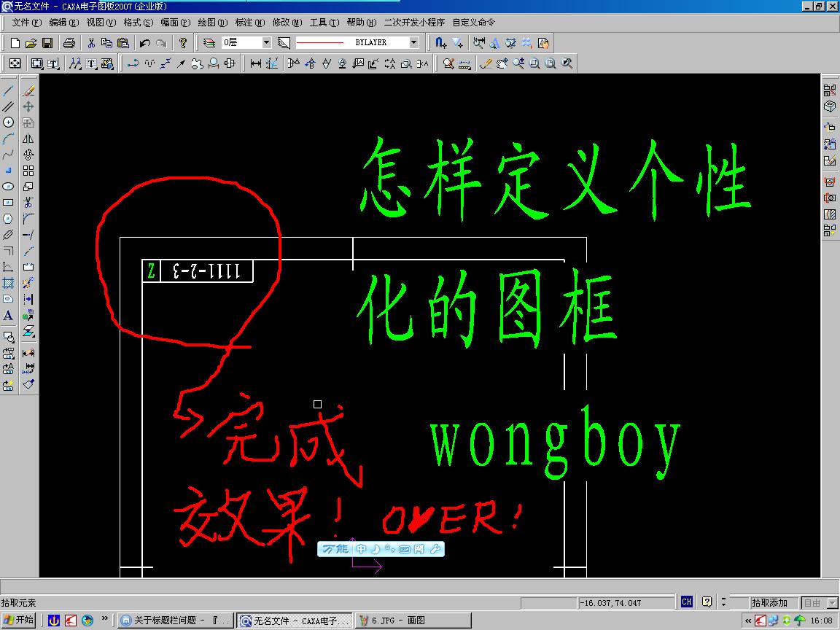Image resolution: width=840 pixels, height=630 pixels.
Task: Select the Spline curve tool
Action: (x=8, y=155)
